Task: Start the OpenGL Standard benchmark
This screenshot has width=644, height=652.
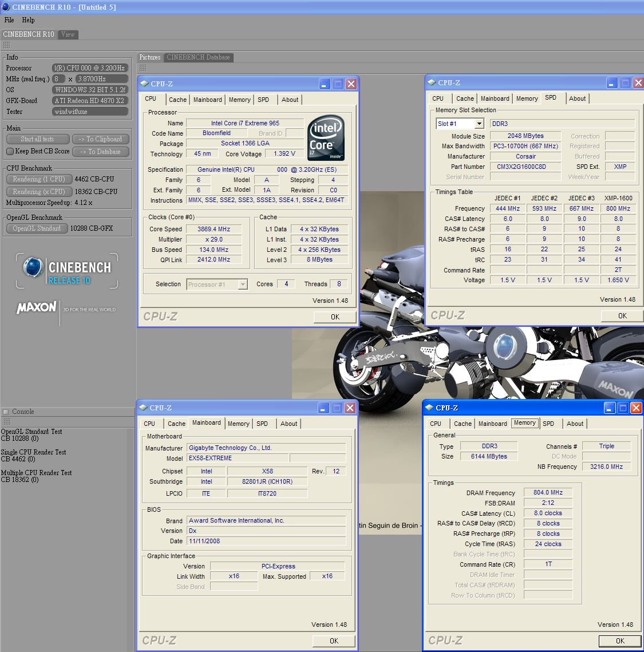Action: click(37, 228)
